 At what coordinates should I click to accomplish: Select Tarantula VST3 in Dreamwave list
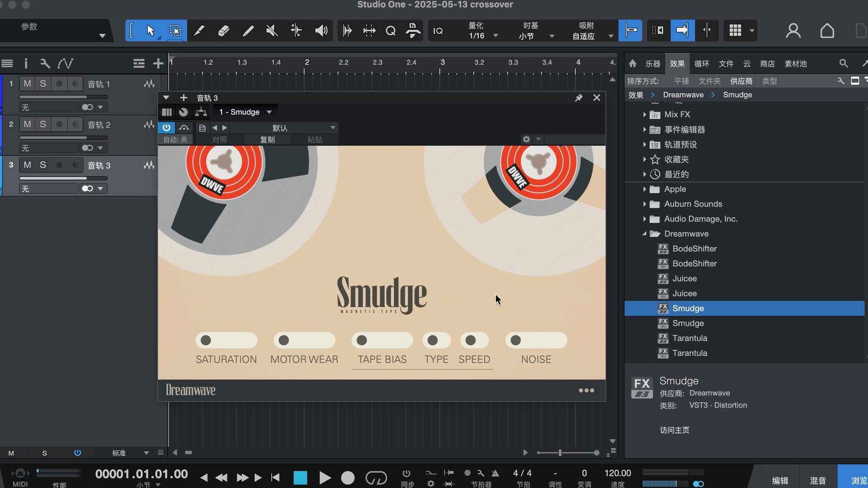tap(689, 338)
